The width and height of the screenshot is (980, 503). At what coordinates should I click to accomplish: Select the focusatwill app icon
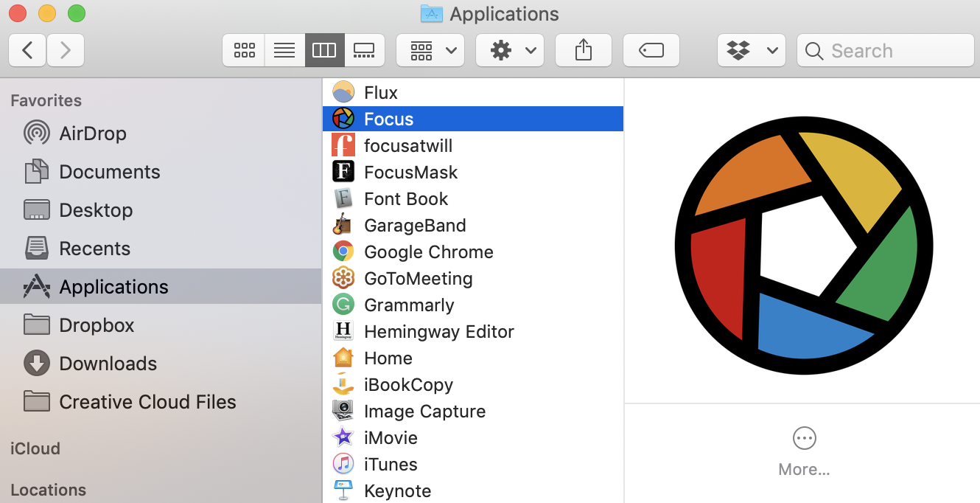[343, 145]
